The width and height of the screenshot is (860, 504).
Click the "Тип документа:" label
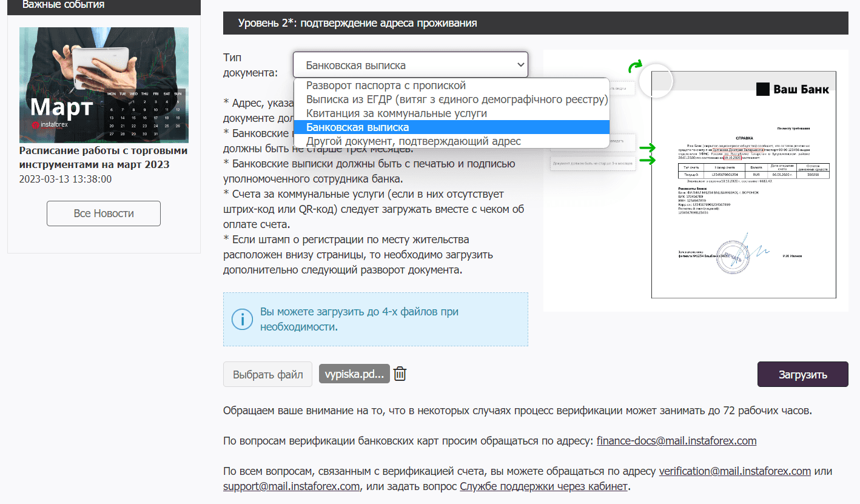(x=250, y=65)
